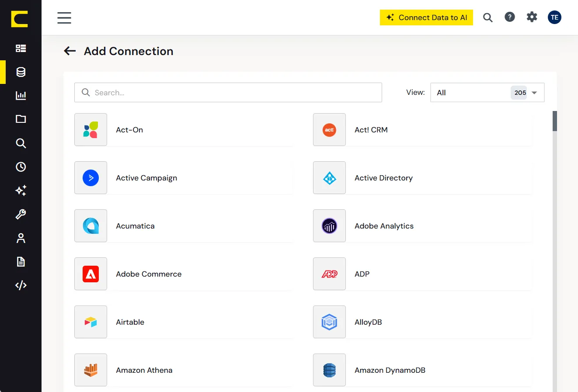Select the AlloyDB label
578x392 pixels.
click(x=368, y=322)
